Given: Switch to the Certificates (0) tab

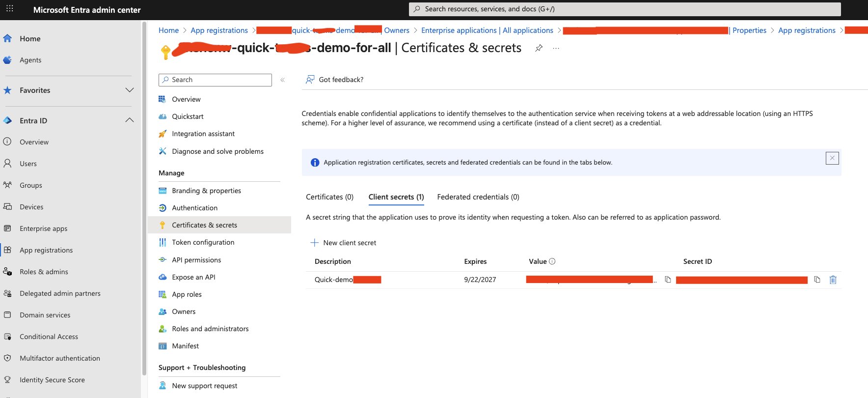Looking at the screenshot, I should [329, 197].
